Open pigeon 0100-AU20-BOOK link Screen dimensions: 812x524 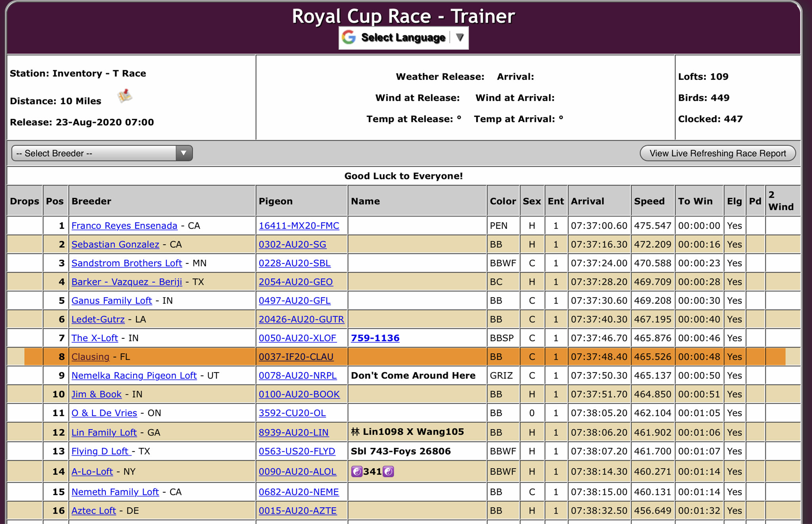tap(299, 394)
